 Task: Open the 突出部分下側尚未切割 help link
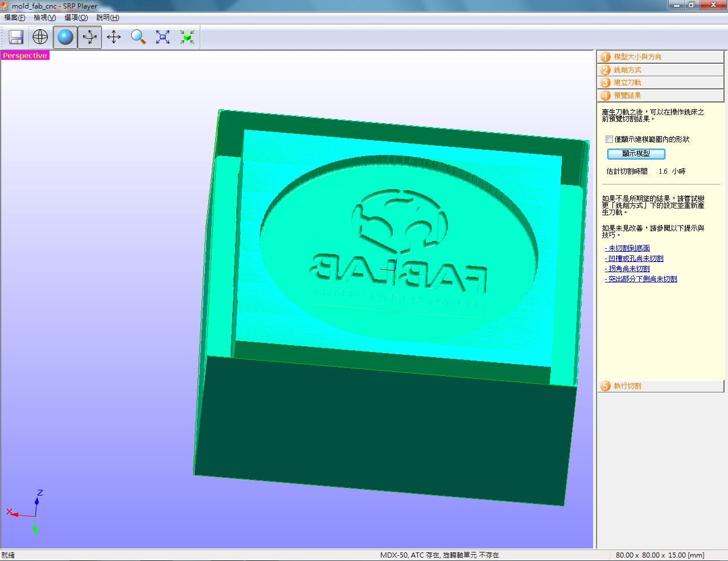point(641,279)
